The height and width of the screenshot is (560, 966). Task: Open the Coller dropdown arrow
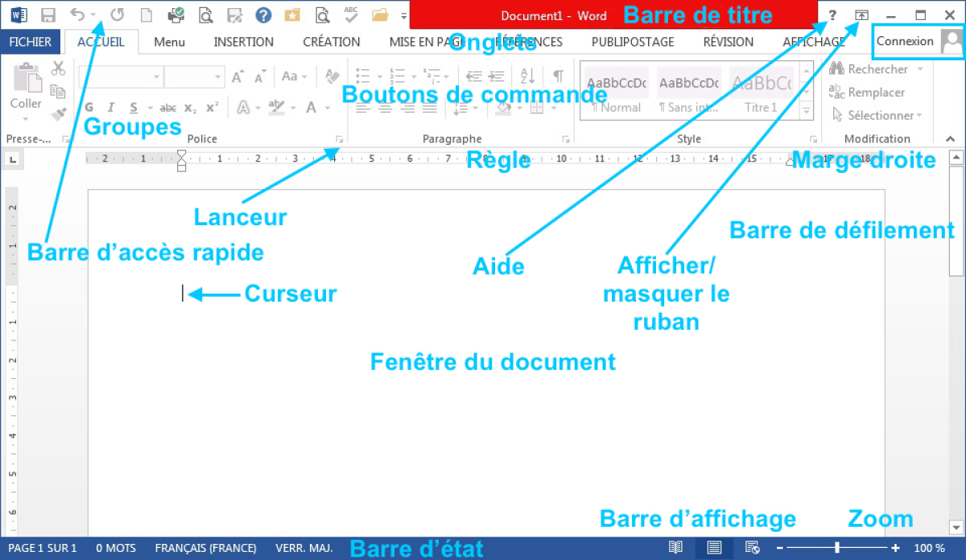click(26, 118)
